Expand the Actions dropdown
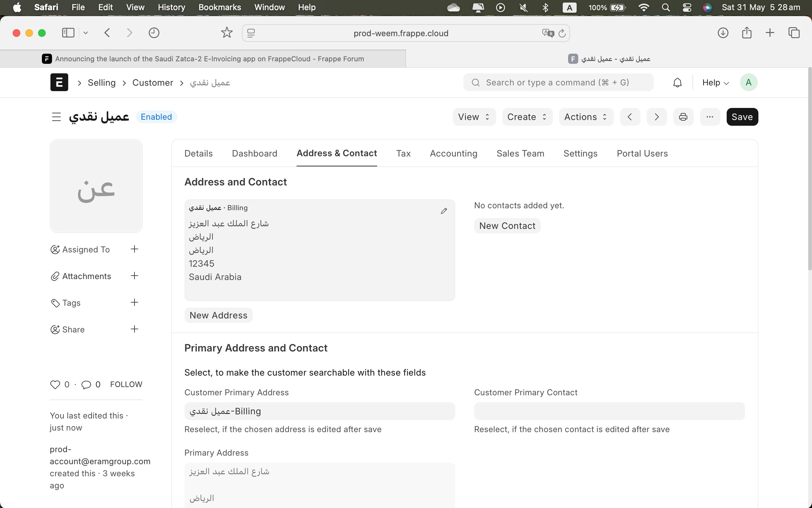Viewport: 812px width, 508px height. (586, 117)
